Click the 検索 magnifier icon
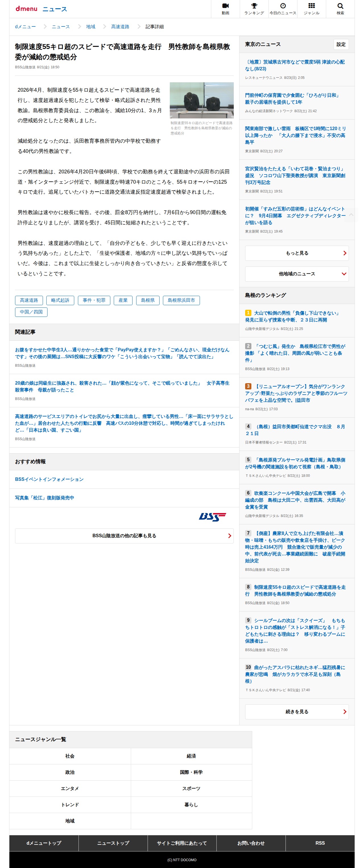The height and width of the screenshot is (868, 364). [x=340, y=6]
